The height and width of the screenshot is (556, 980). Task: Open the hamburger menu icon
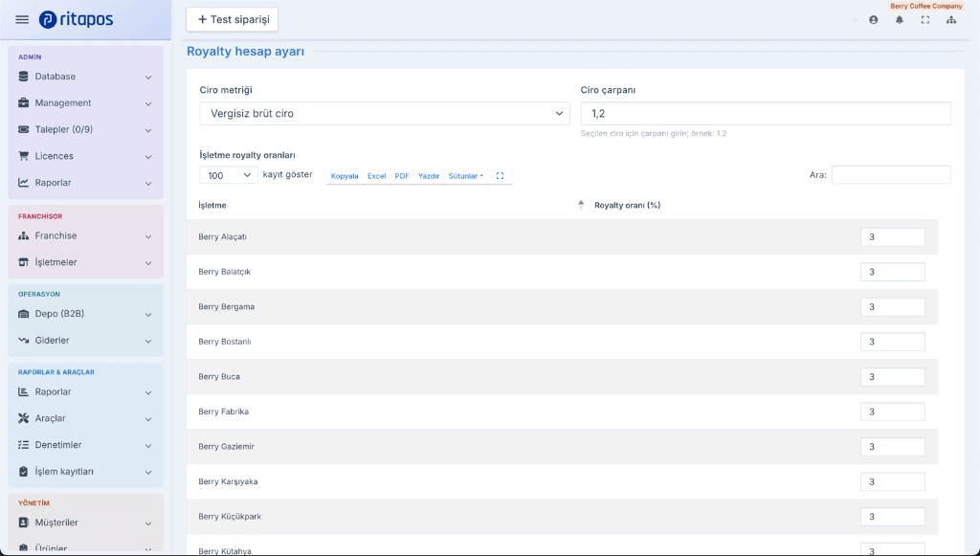[x=22, y=19]
